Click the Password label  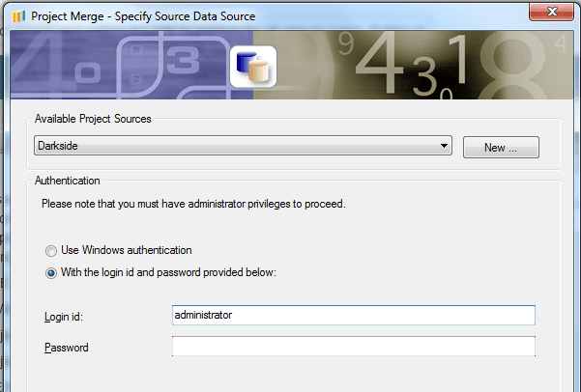[x=67, y=348]
